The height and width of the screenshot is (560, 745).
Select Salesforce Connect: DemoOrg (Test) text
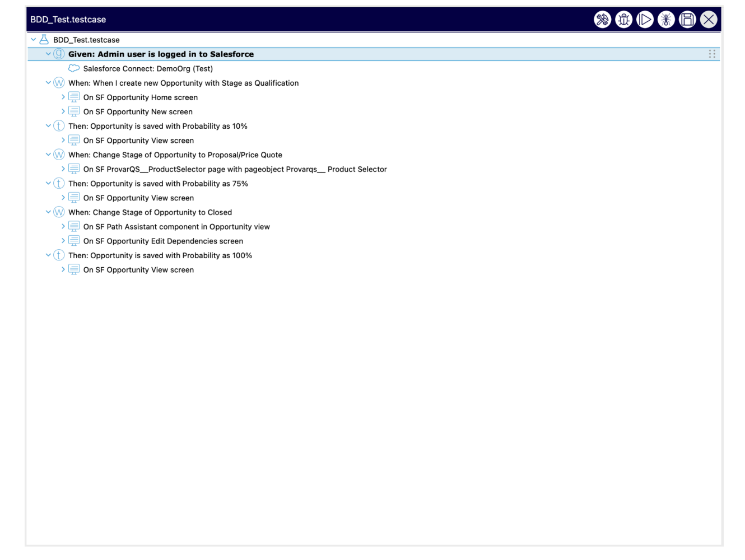[148, 69]
